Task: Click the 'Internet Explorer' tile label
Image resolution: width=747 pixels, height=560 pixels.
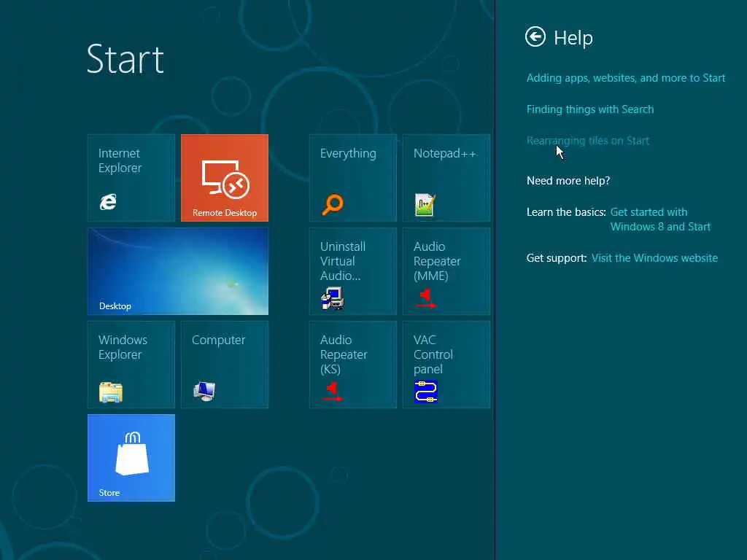Action: 120,160
